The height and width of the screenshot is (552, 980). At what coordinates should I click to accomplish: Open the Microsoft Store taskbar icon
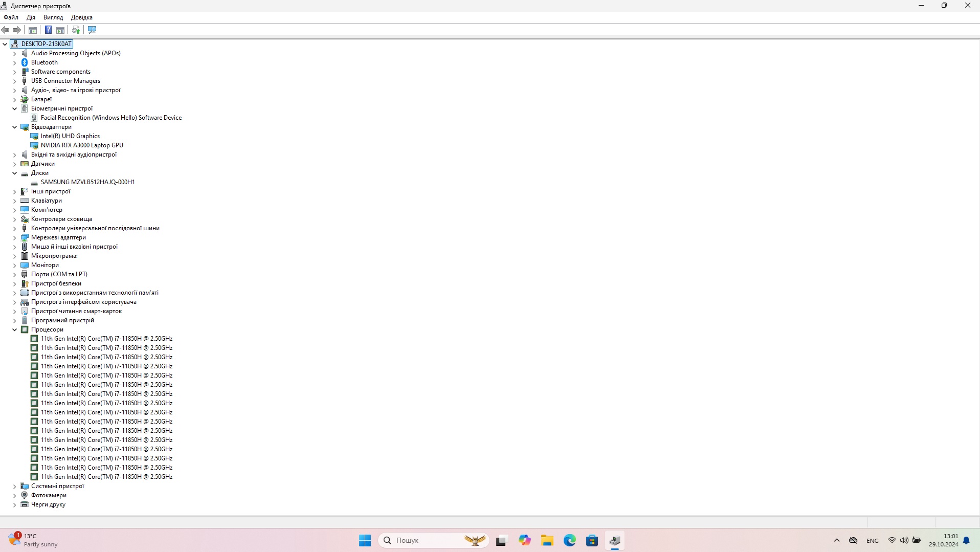[x=592, y=540]
